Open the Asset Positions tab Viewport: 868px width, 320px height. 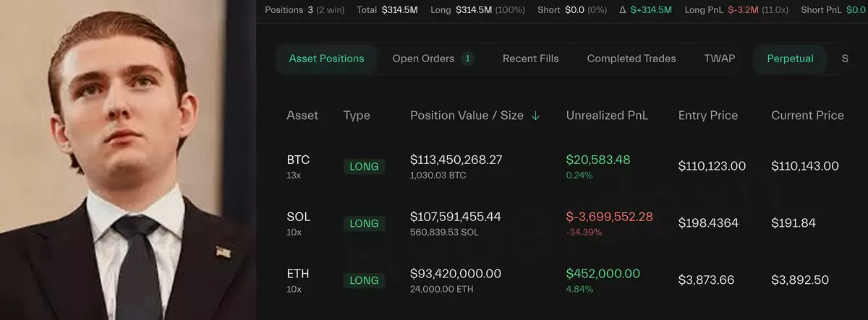[326, 59]
